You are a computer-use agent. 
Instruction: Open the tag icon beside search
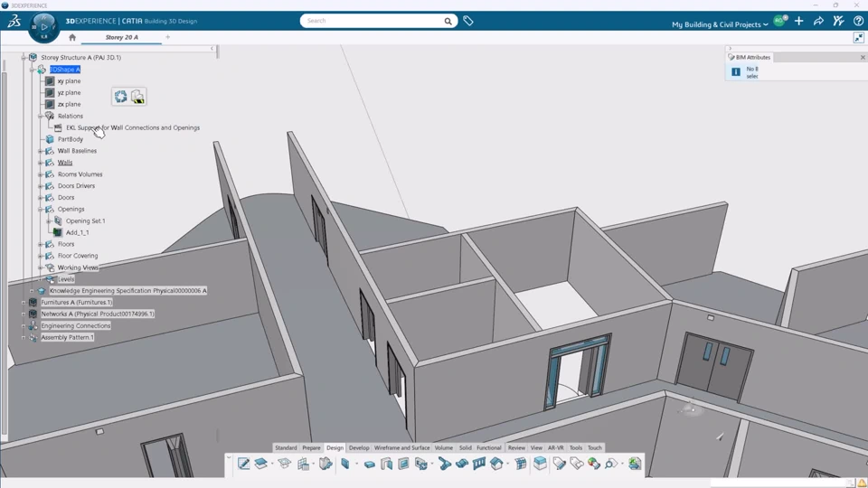[x=468, y=21]
